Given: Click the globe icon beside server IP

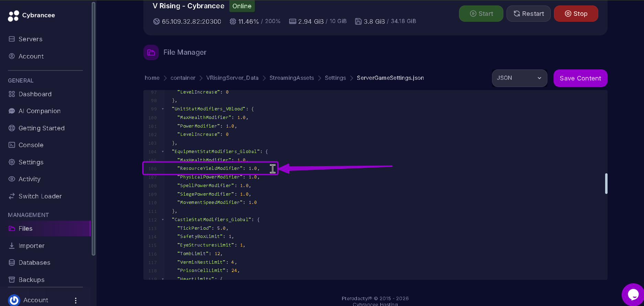Looking at the screenshot, I should point(156,21).
